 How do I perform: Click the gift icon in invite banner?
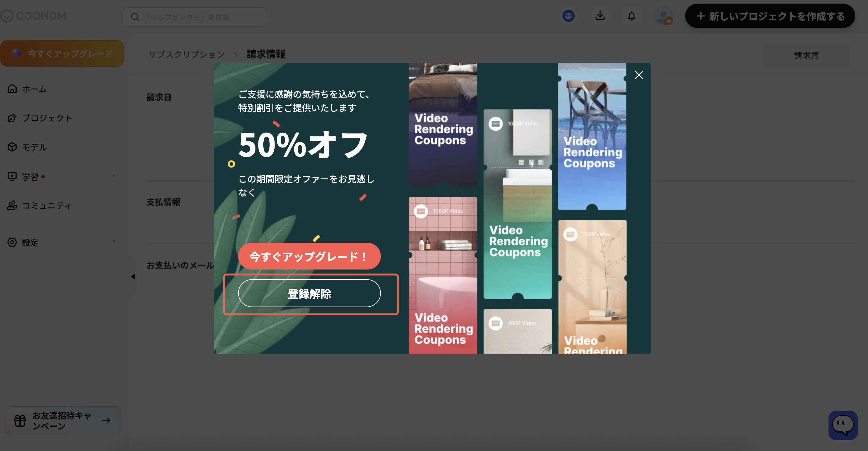pyautogui.click(x=20, y=420)
